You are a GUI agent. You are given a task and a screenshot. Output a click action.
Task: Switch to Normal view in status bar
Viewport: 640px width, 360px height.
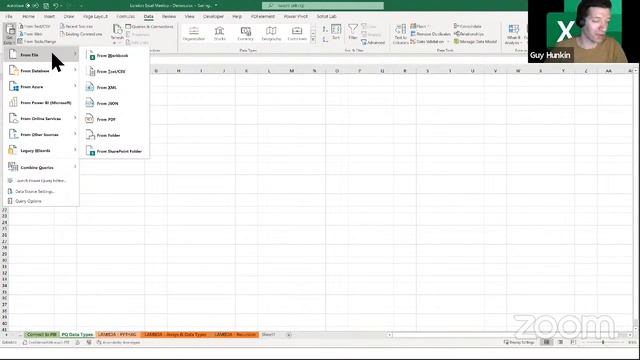point(546,342)
